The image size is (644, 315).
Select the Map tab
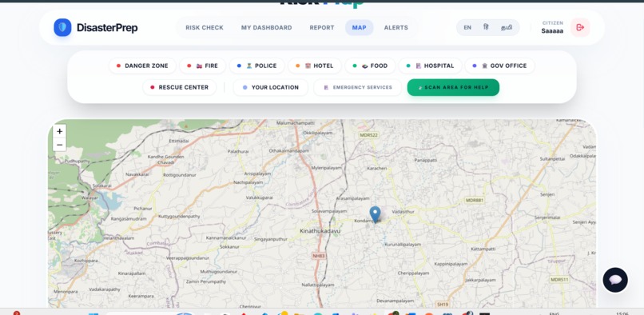[x=360, y=27]
